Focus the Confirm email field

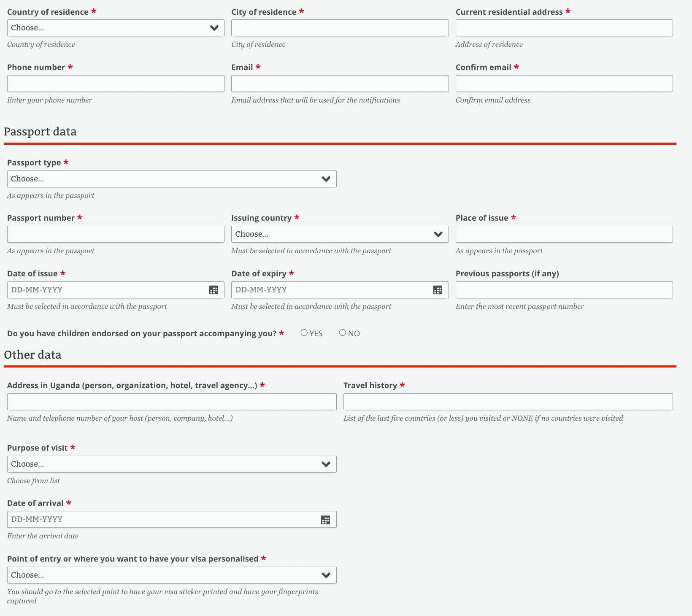(x=564, y=84)
